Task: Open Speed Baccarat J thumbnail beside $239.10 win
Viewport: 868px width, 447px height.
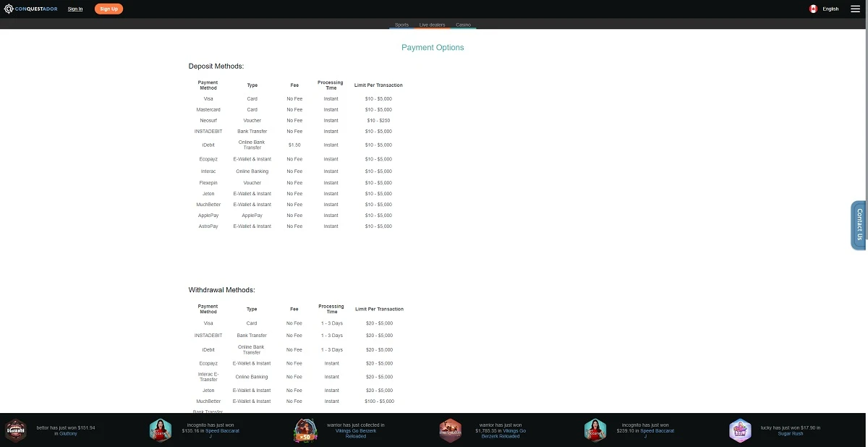Action: pyautogui.click(x=595, y=430)
